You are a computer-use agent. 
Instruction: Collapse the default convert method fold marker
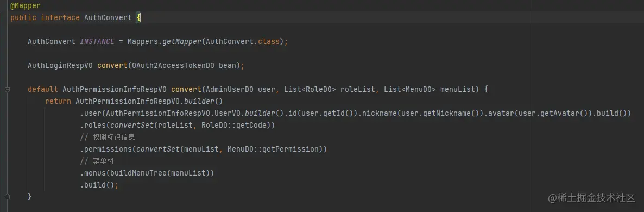click(8, 89)
